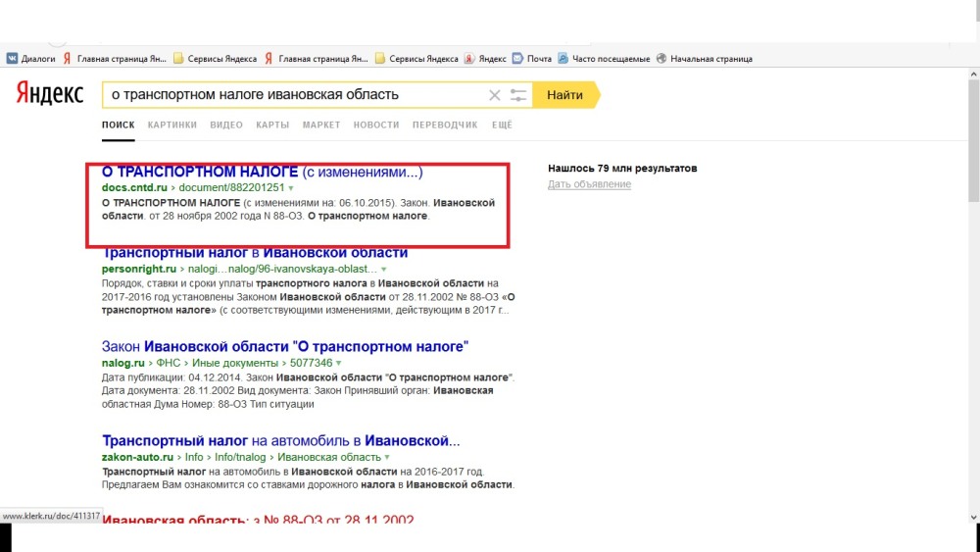Open Начальная страница bookmark
980x552 pixels.
[x=705, y=59]
